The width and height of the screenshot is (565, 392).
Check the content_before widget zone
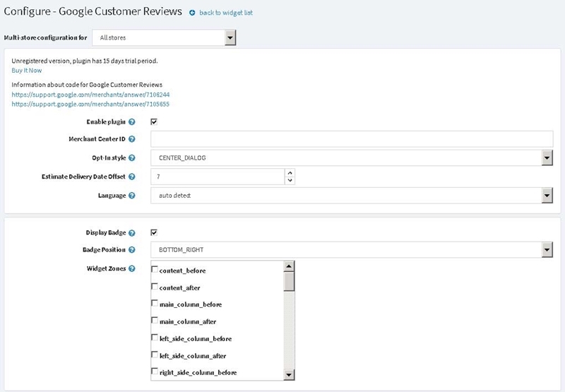point(154,270)
